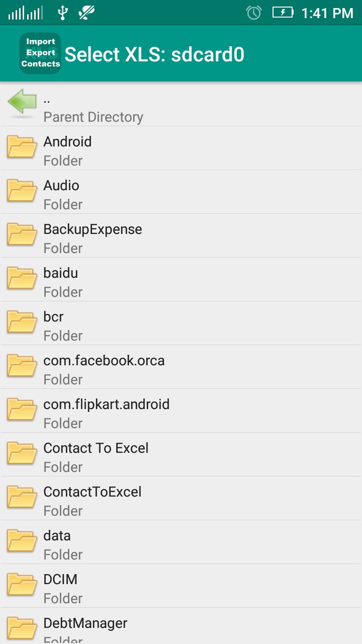362x644 pixels.
Task: Click the bcr folder icon
Action: [22, 323]
